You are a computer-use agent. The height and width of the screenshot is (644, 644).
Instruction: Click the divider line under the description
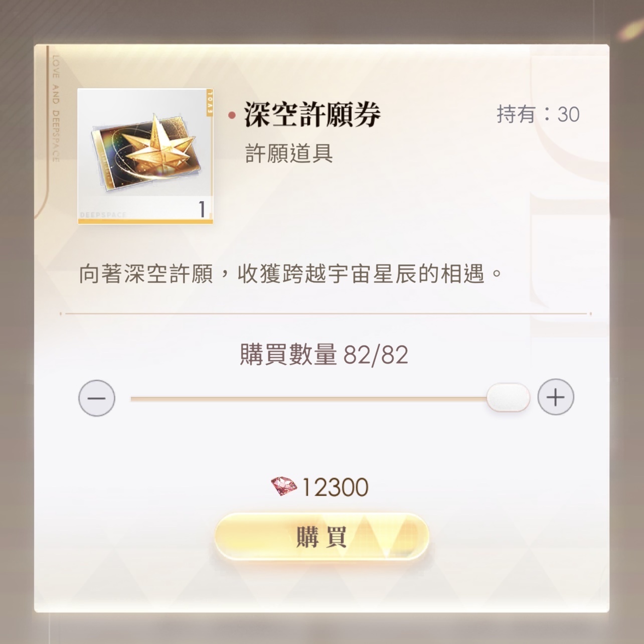coord(325,314)
